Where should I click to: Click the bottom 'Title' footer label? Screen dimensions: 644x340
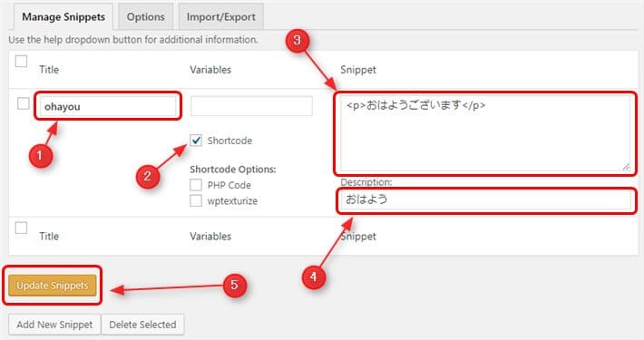click(49, 236)
